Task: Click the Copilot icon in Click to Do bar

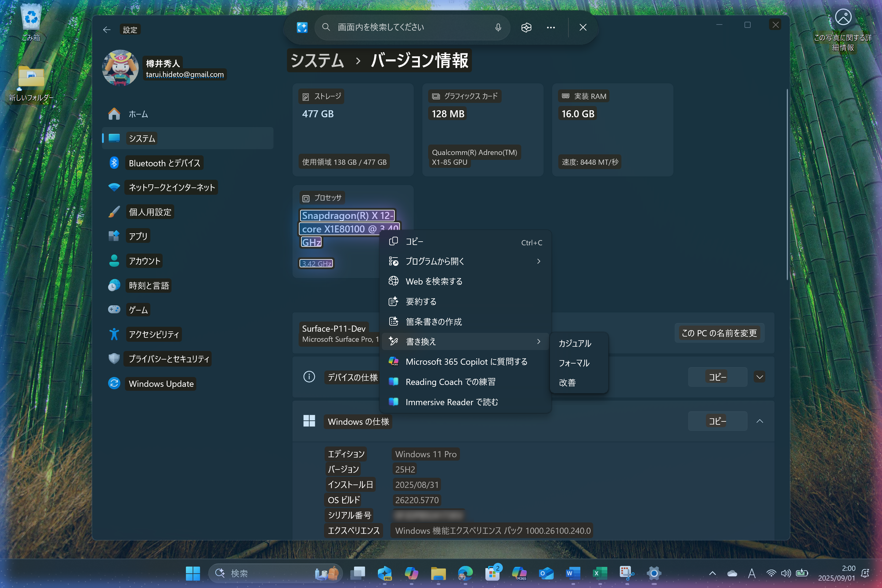Action: click(526, 27)
